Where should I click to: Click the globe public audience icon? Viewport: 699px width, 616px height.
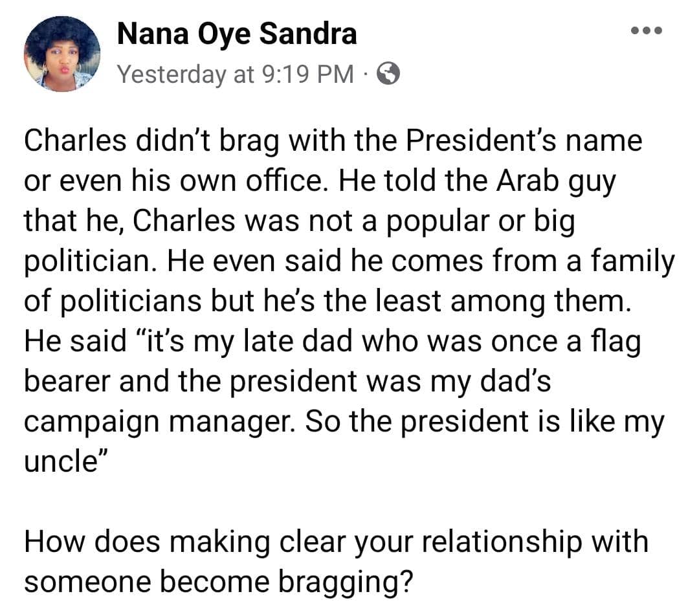tap(388, 74)
